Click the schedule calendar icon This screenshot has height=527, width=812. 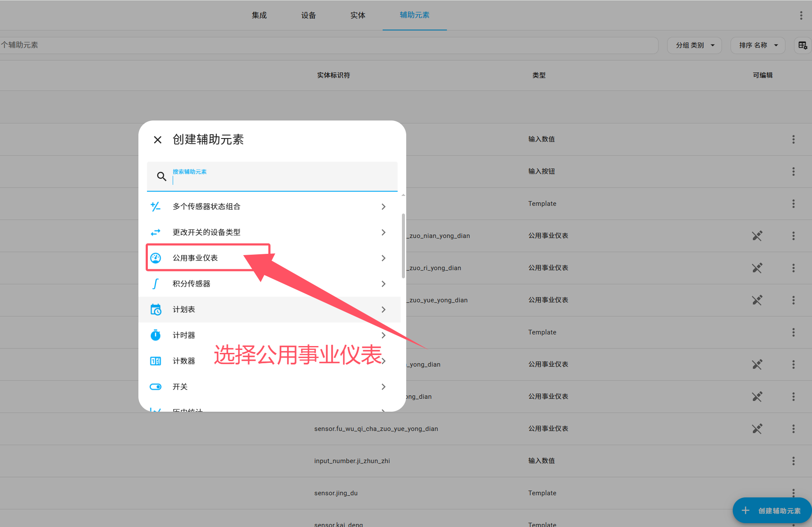click(156, 309)
